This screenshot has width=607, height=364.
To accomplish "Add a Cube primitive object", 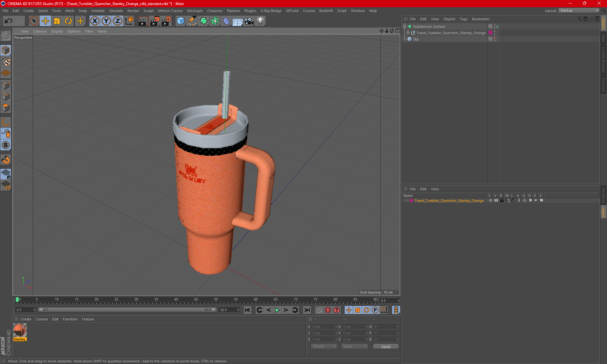I will (181, 21).
